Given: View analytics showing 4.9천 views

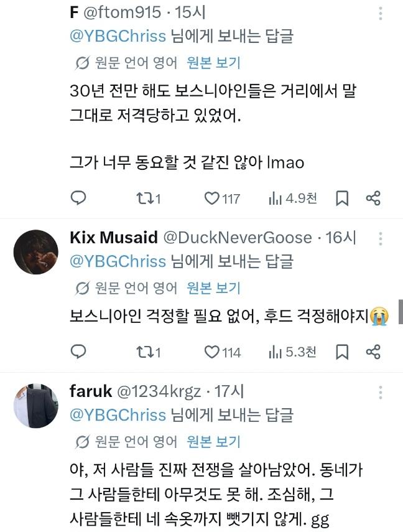Looking at the screenshot, I should pyautogui.click(x=293, y=198).
